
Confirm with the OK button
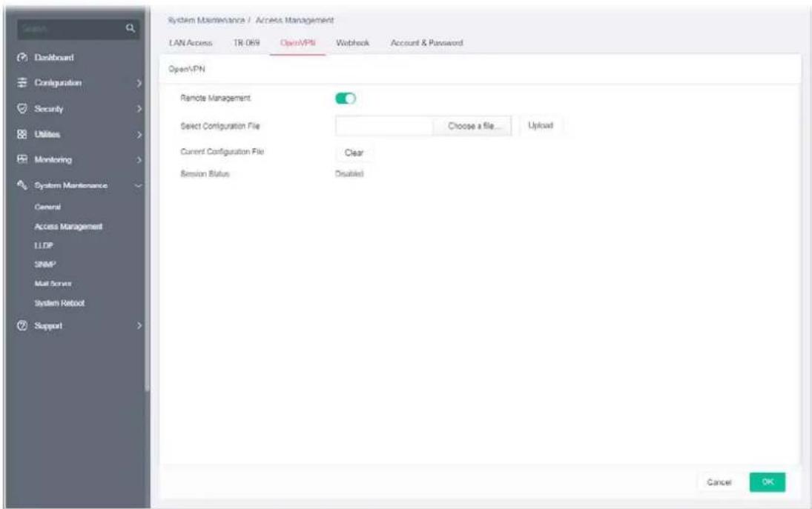click(768, 482)
